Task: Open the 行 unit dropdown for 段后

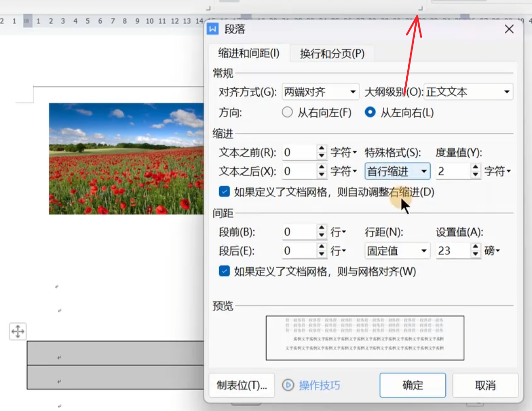Action: 338,251
